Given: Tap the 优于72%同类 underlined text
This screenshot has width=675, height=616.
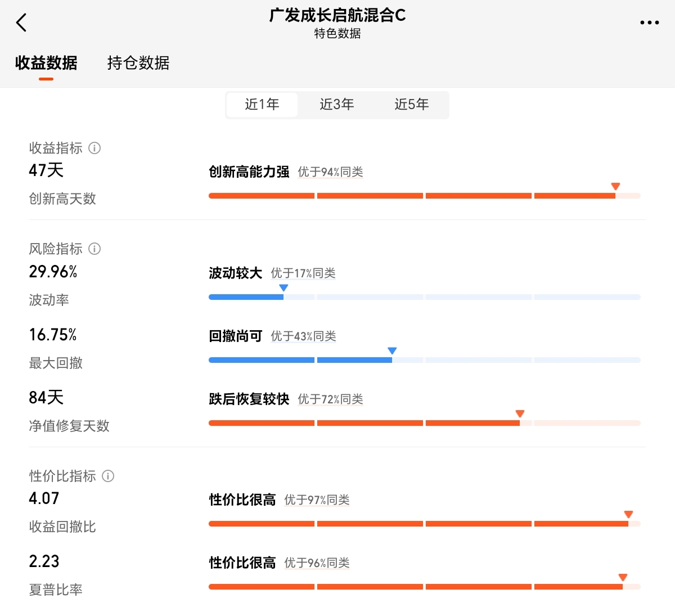Looking at the screenshot, I should (x=330, y=399).
